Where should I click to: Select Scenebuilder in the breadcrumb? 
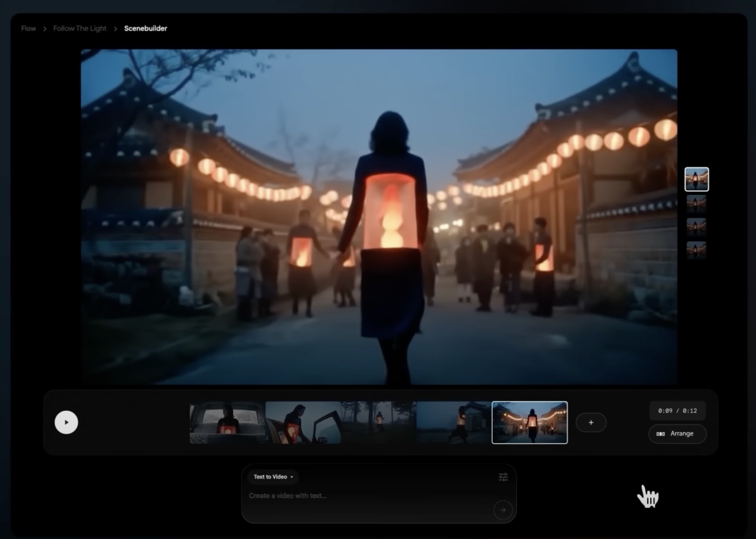coord(146,28)
